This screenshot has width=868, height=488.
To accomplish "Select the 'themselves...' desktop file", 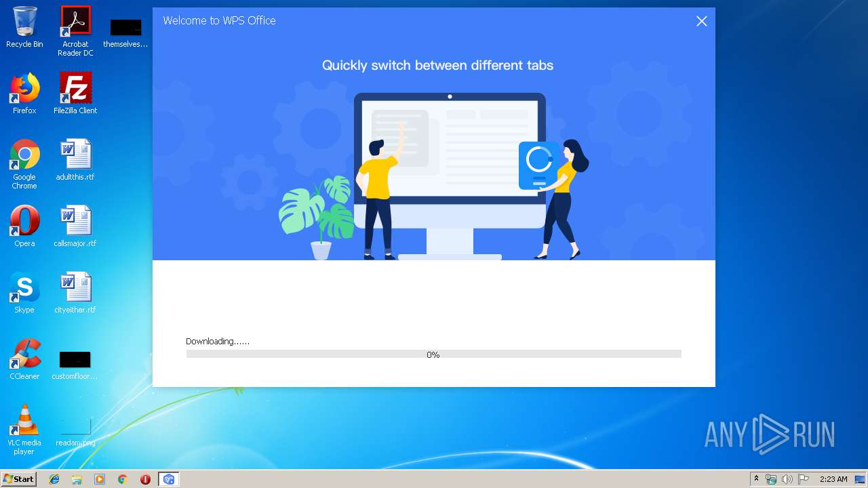I will [x=125, y=33].
